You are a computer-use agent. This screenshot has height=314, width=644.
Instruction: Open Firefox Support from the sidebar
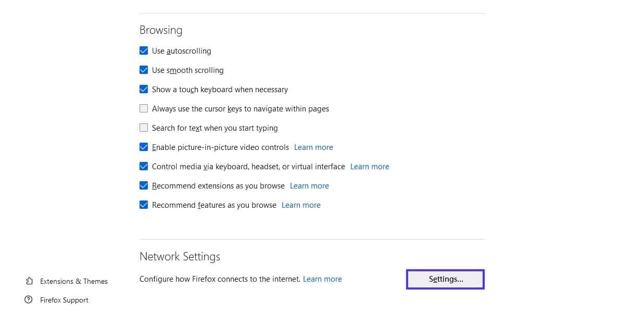point(65,300)
